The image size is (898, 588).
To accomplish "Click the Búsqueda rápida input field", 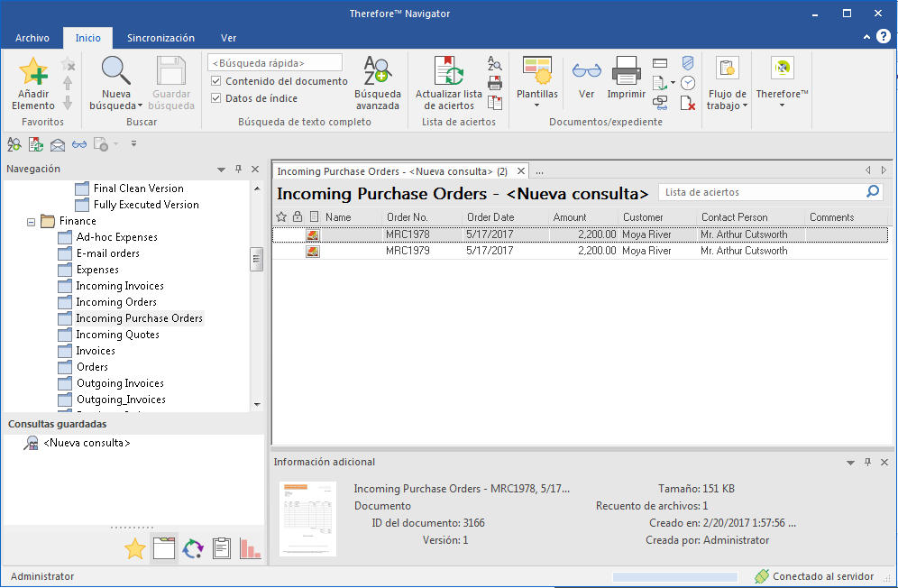I will (275, 62).
